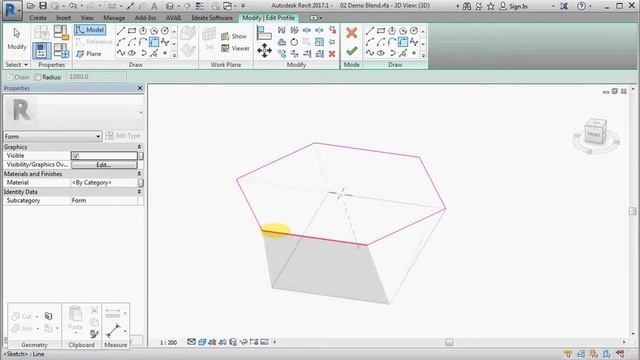Viewport: 640px width, 360px height.
Task: Click the Viewer button in Work Plane
Action: (235, 48)
